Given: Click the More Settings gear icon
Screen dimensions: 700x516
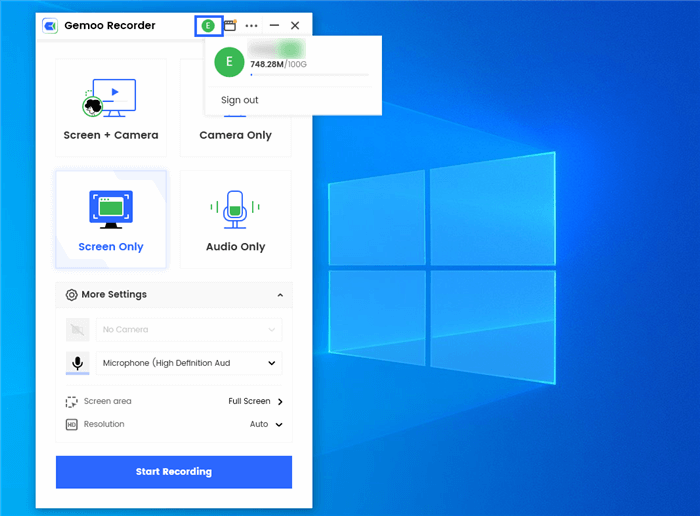Looking at the screenshot, I should pos(71,295).
